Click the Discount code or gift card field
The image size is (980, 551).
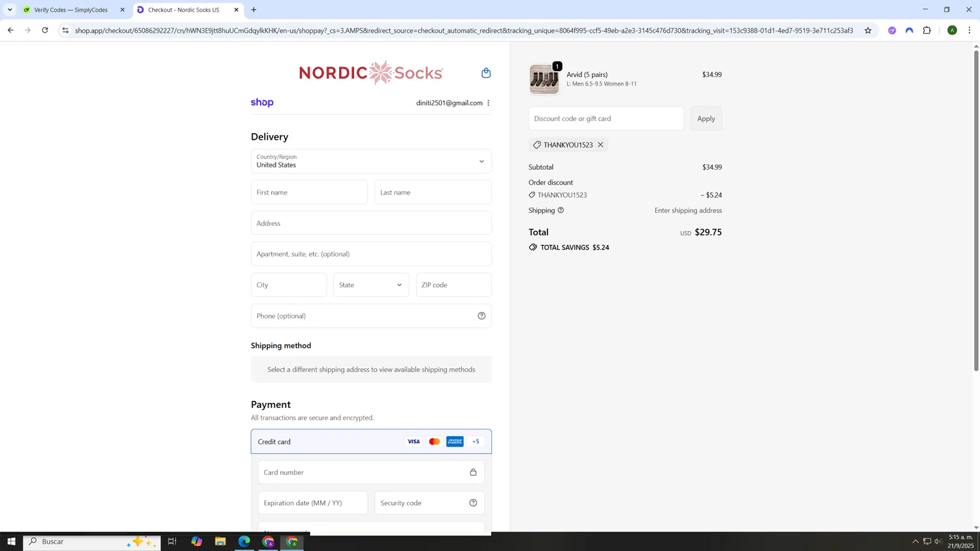pos(606,118)
